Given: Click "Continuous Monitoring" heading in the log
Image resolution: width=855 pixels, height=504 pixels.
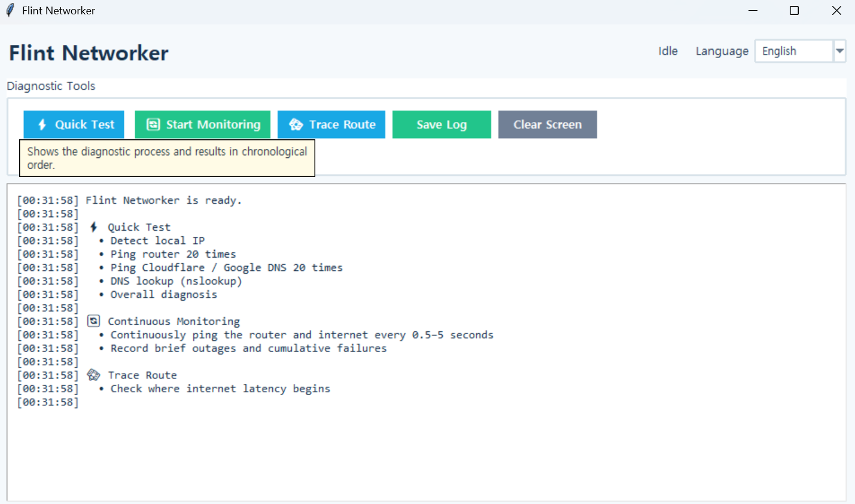Looking at the screenshot, I should pos(174,322).
